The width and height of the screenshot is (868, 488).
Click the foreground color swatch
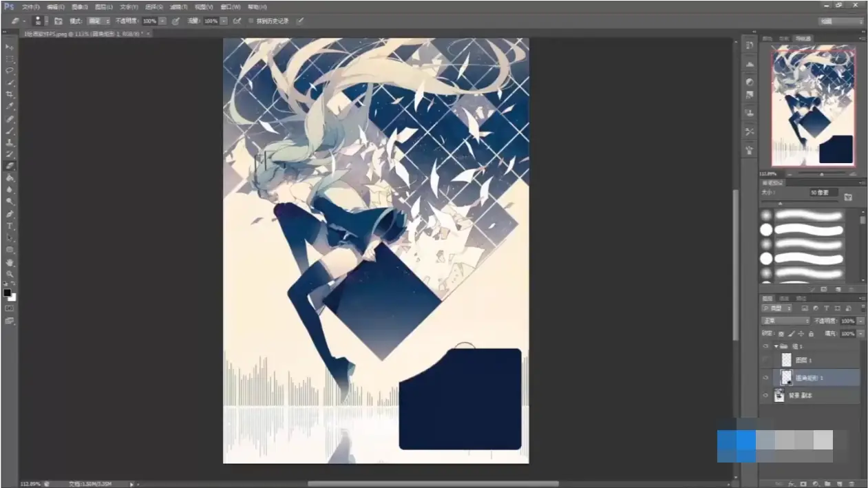pos(7,293)
